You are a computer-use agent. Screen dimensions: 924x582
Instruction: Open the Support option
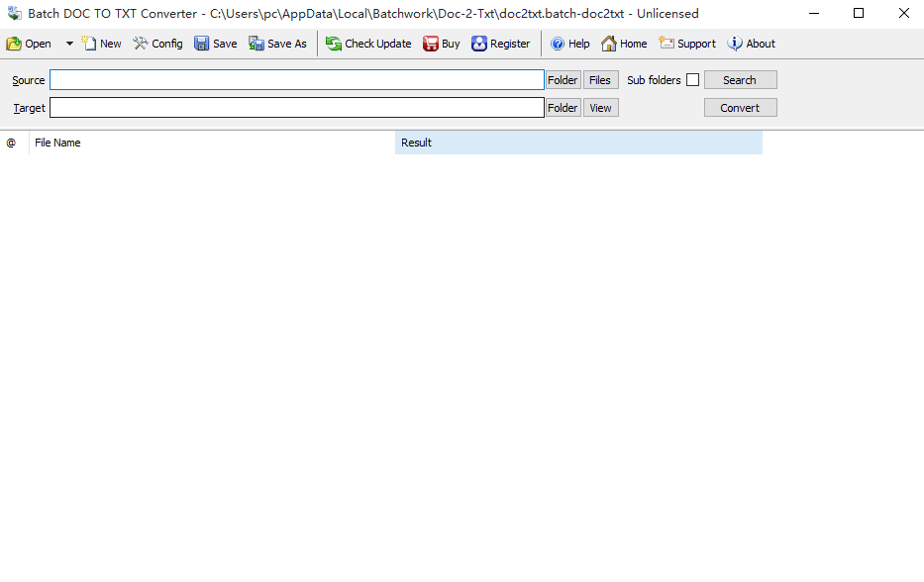coord(687,44)
